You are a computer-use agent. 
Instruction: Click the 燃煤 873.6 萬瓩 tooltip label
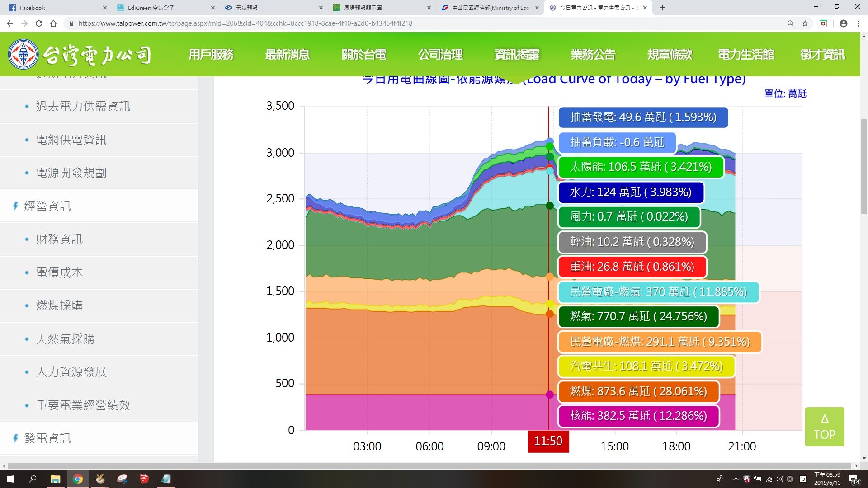638,391
